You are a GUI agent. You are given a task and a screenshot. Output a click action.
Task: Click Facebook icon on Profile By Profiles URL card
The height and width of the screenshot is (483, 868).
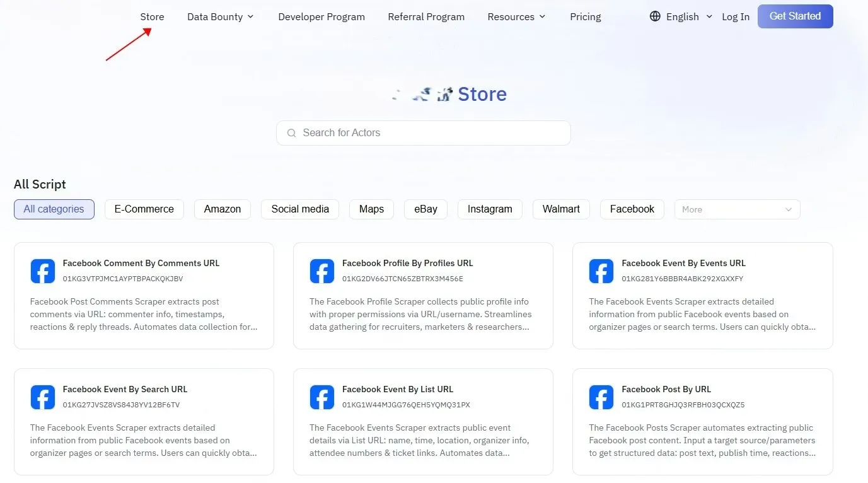[x=322, y=271]
